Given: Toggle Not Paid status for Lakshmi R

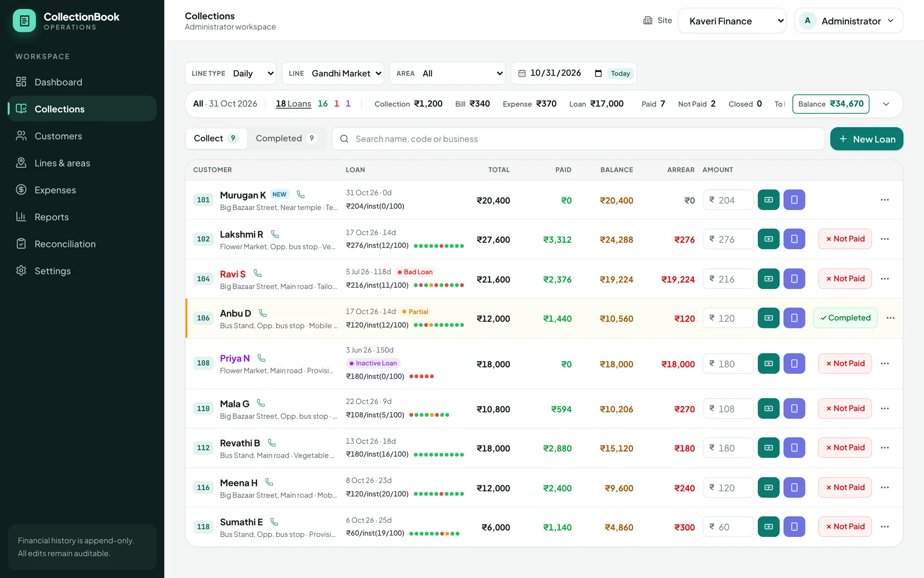Looking at the screenshot, I should pyautogui.click(x=845, y=239).
